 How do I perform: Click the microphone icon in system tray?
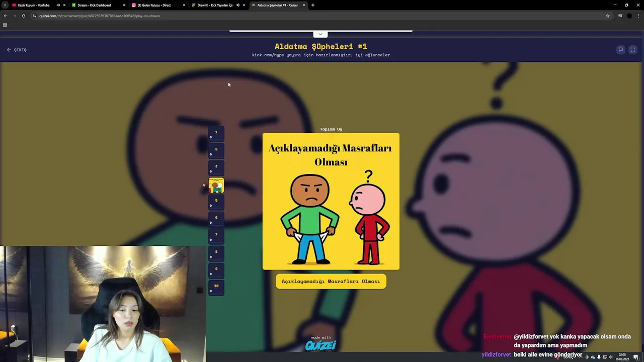tap(599, 357)
